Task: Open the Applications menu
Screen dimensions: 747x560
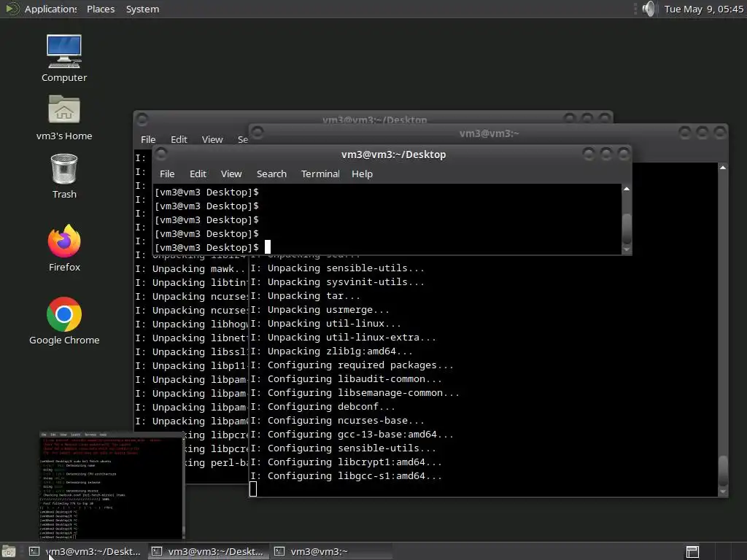Action: pyautogui.click(x=50, y=9)
